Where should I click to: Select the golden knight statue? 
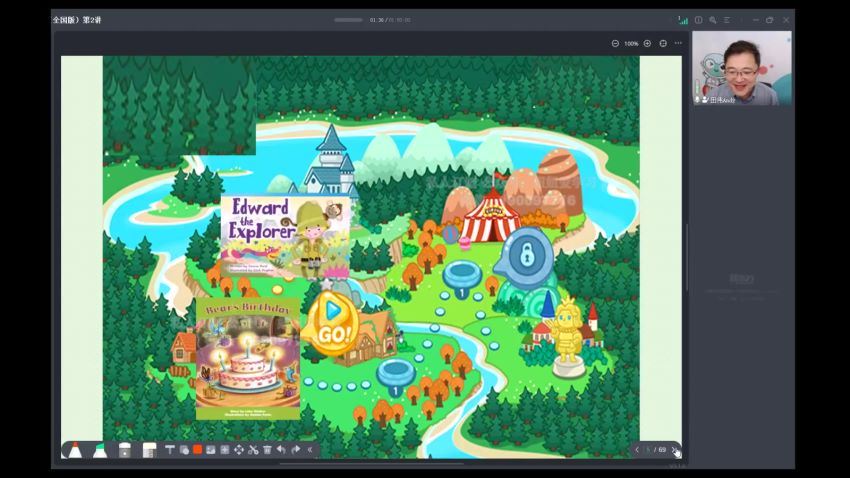click(568, 337)
